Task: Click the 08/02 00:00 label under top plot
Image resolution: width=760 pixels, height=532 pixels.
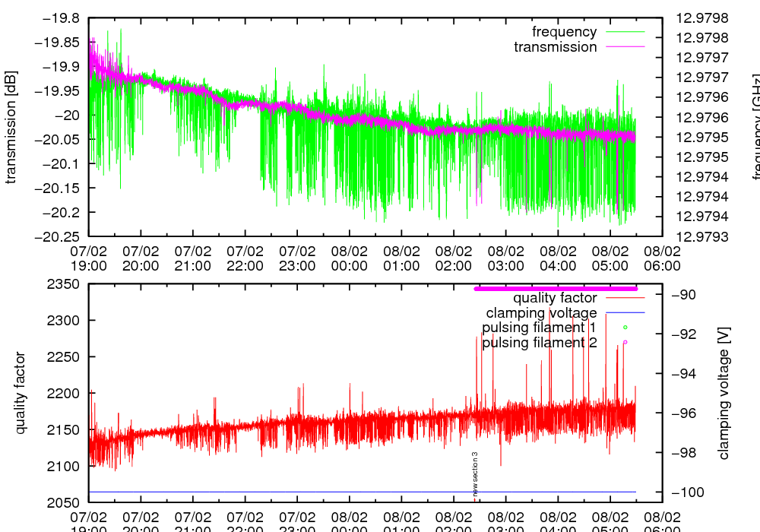Action: (x=349, y=258)
